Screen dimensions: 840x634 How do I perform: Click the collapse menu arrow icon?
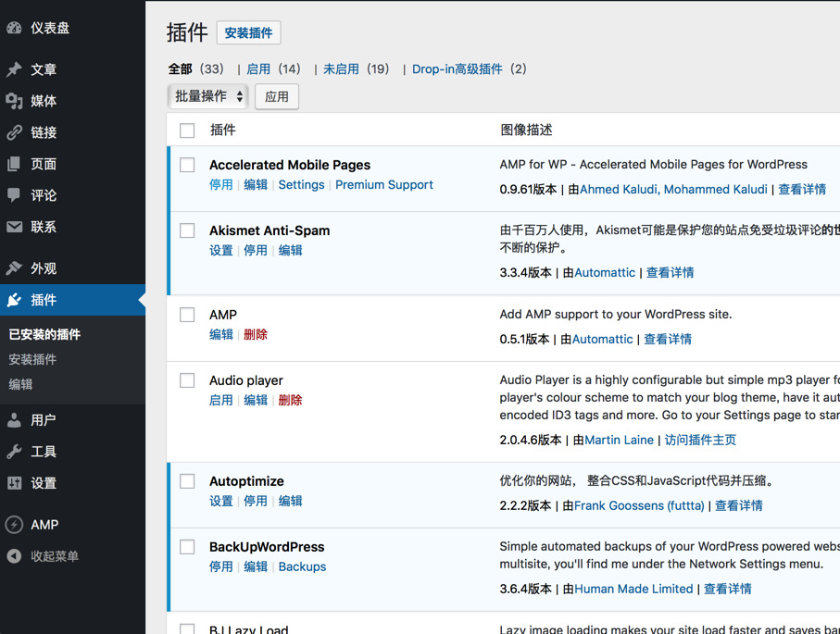coord(14,556)
